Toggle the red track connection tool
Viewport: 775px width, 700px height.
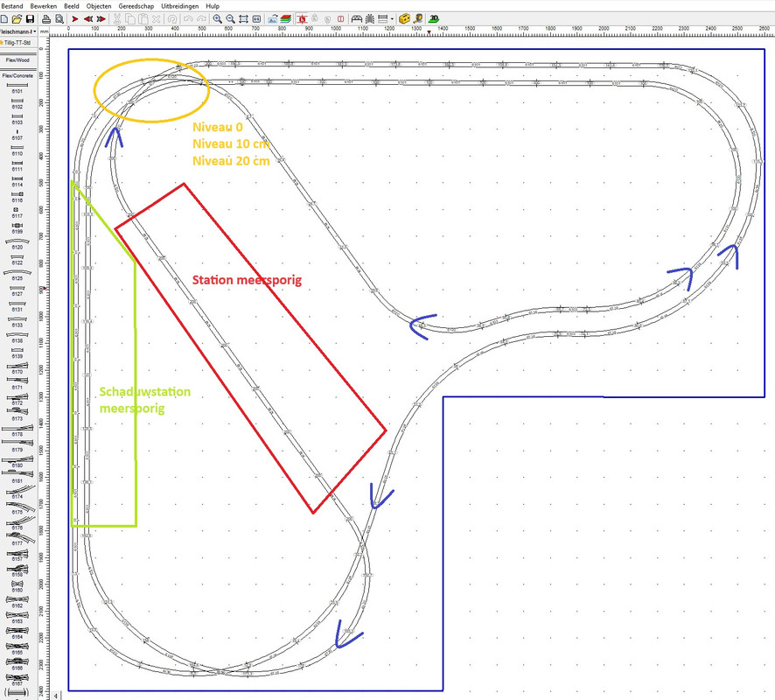point(302,19)
